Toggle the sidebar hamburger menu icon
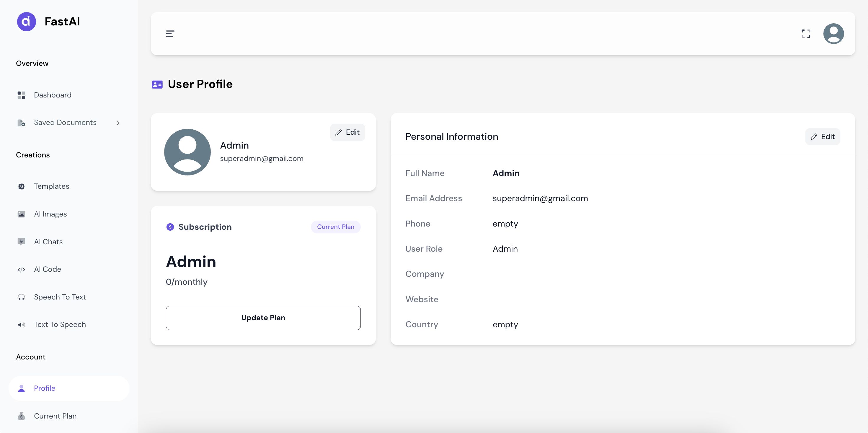 (x=170, y=34)
